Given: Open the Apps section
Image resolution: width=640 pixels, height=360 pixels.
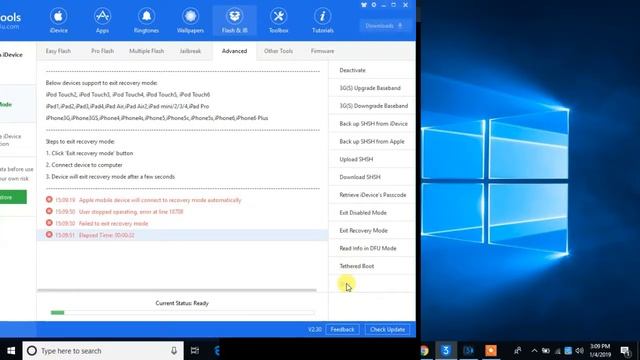Looking at the screenshot, I should coord(102,20).
